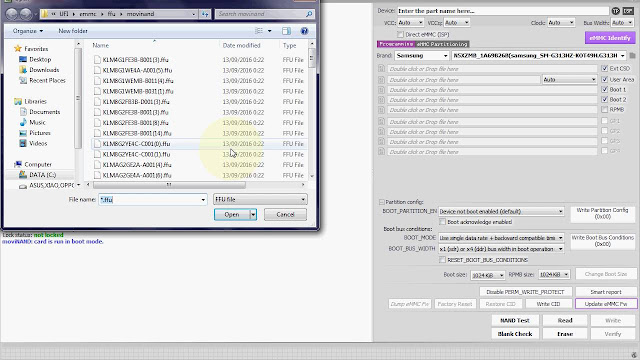Open the Organize menu
This screenshot has height=360, width=640.
[x=27, y=31]
